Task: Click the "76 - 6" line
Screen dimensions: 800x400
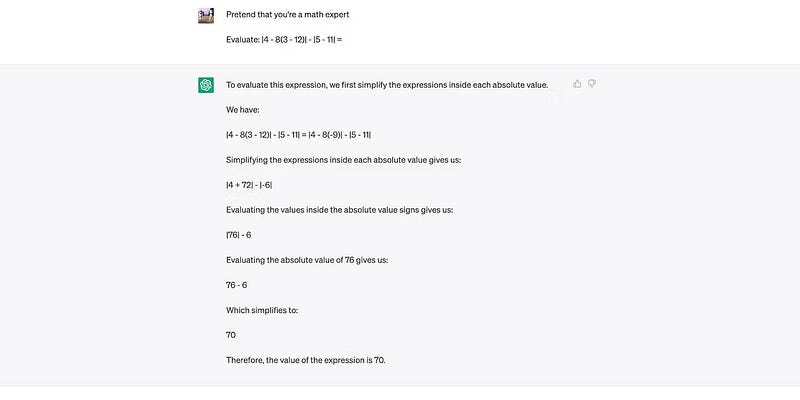Action: tap(237, 285)
